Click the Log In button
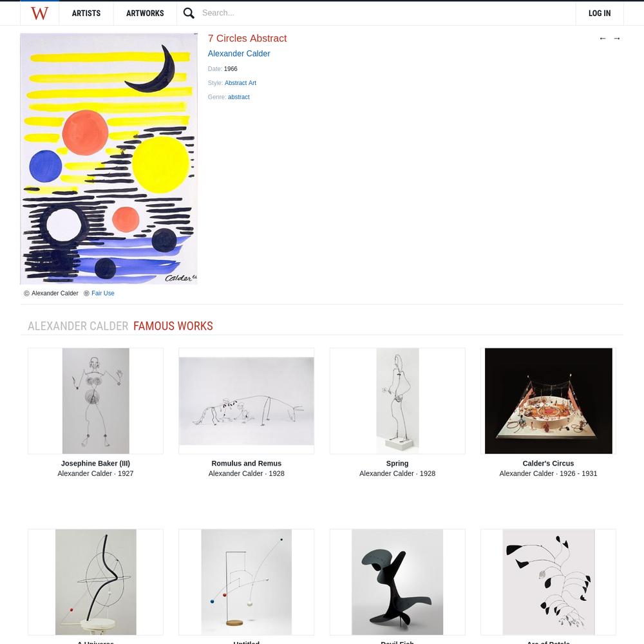This screenshot has width=644, height=644. (x=599, y=13)
